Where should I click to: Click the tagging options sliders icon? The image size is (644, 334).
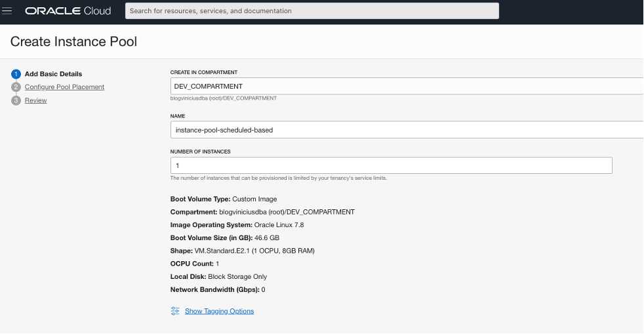[175, 311]
